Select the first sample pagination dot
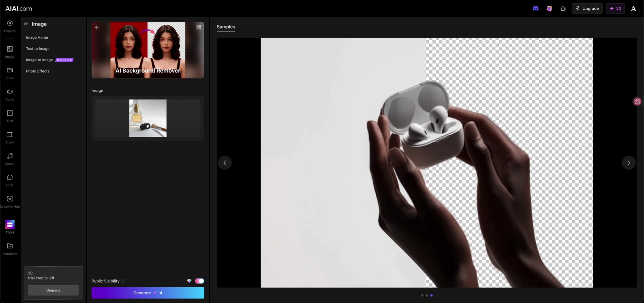The image size is (644, 303). coord(422,295)
